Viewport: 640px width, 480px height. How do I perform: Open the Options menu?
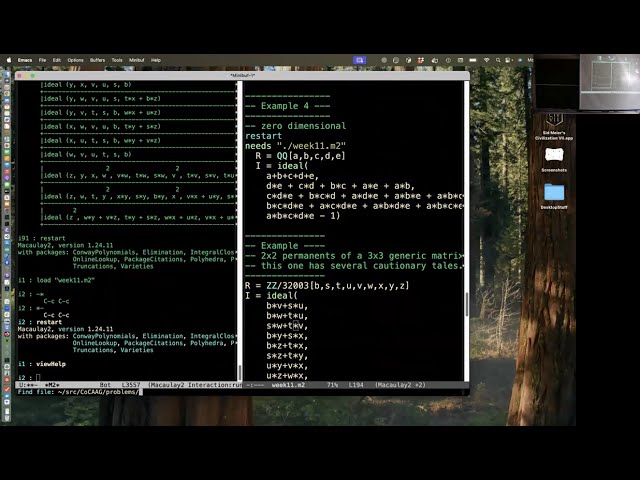click(x=75, y=60)
